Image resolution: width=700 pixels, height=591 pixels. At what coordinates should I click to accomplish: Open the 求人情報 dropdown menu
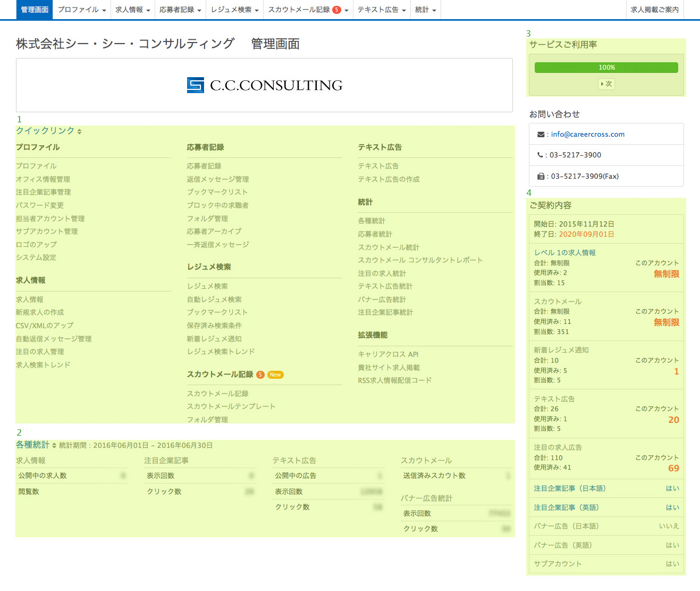[133, 10]
